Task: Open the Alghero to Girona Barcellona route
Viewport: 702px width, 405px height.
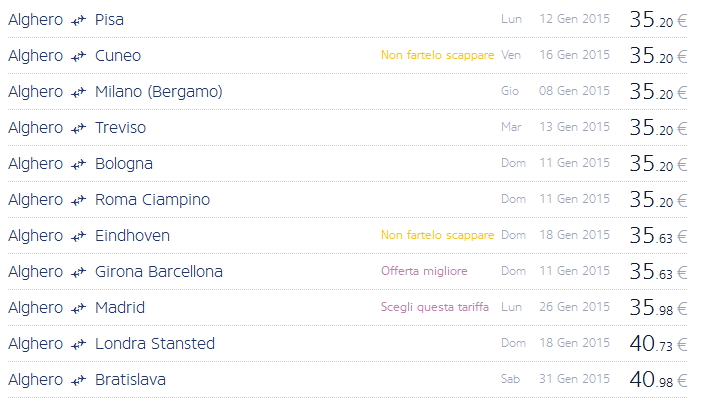Action: click(x=159, y=272)
